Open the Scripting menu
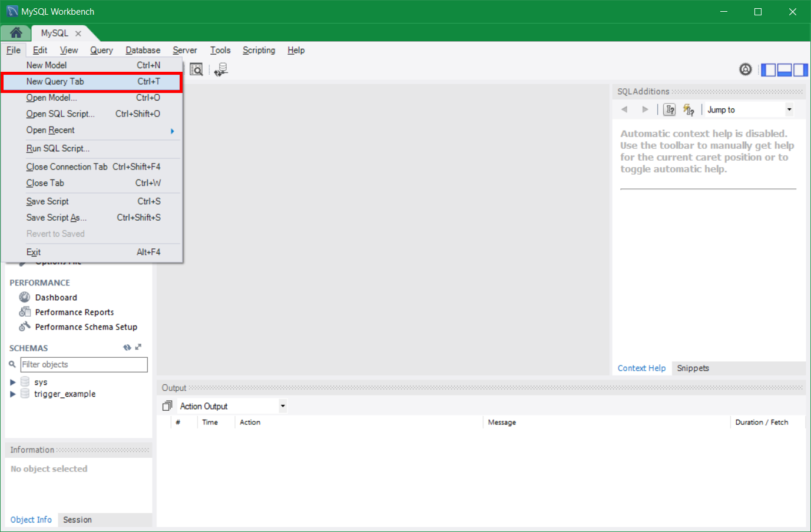 (x=259, y=50)
